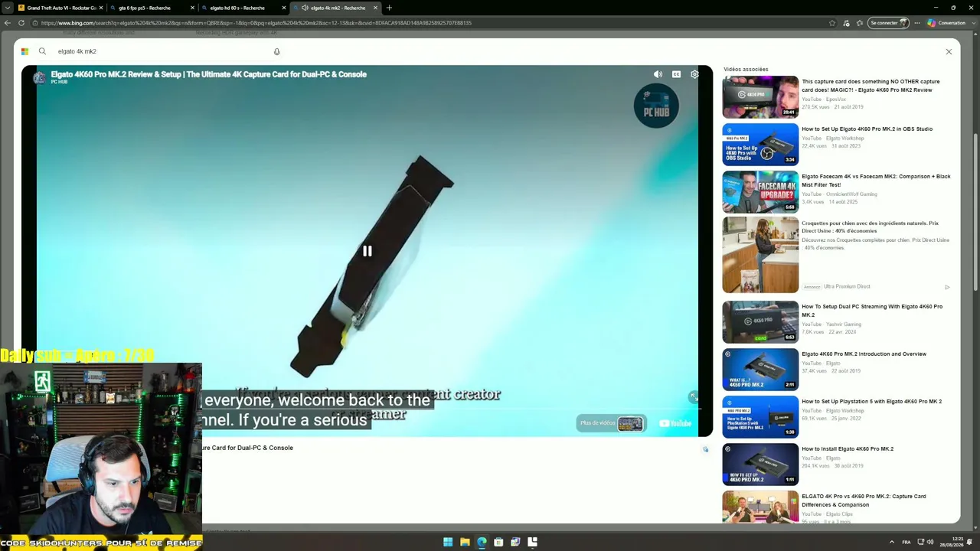Pause the video with the center pause icon

pyautogui.click(x=367, y=251)
